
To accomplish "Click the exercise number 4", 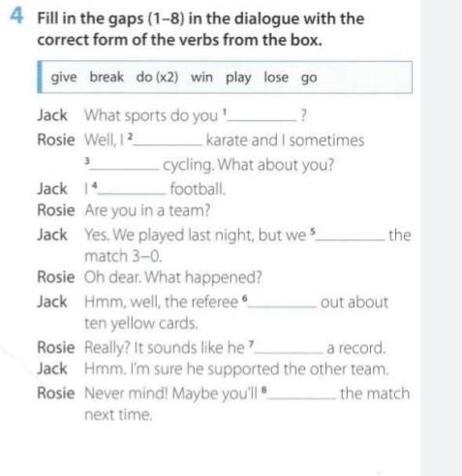I will point(16,16).
